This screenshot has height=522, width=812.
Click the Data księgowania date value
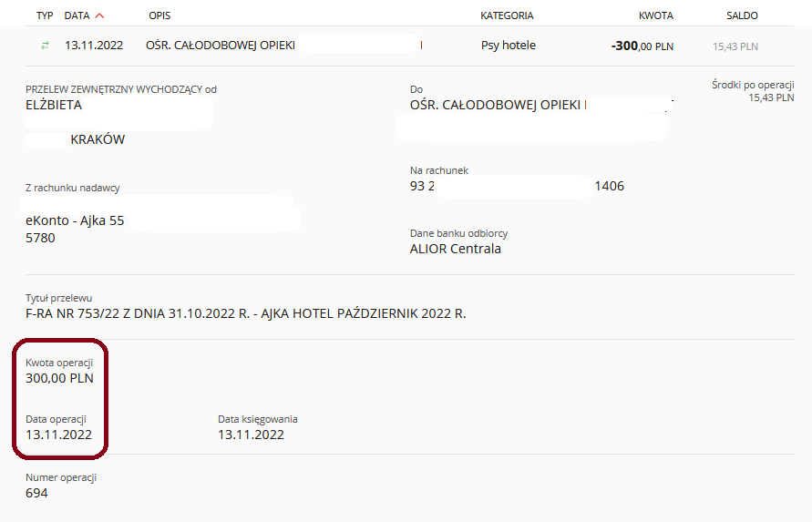tap(251, 435)
